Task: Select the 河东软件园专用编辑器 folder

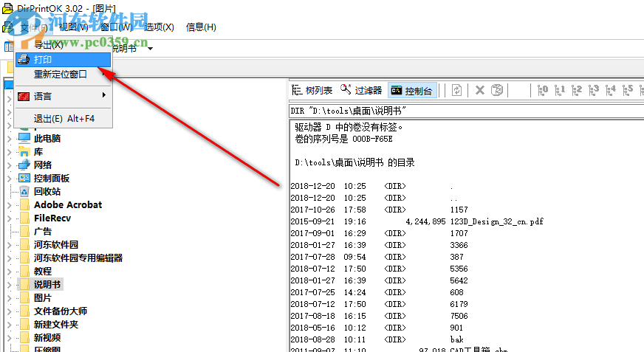Action: point(78,258)
